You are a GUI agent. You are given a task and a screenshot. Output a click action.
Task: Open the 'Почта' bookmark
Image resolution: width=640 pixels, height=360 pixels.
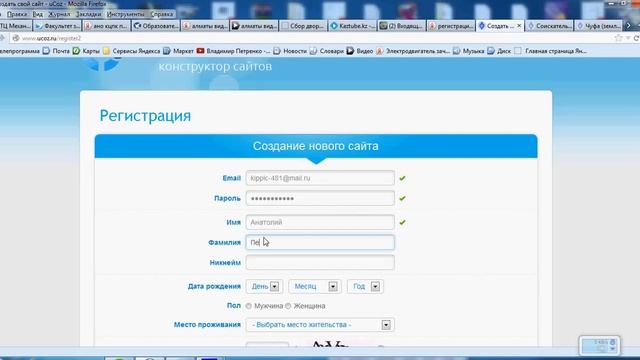[56, 51]
